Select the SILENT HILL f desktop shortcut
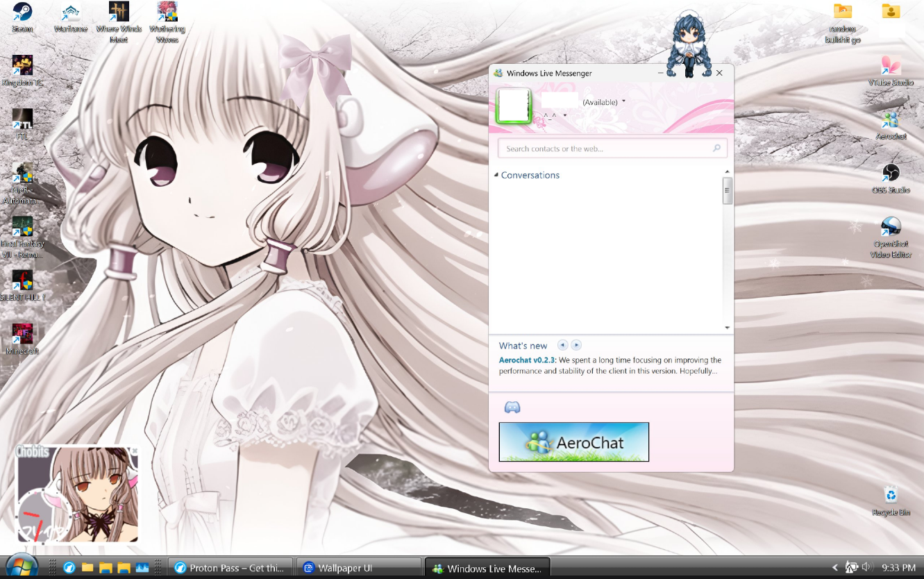Image resolution: width=924 pixels, height=579 pixels. pyautogui.click(x=22, y=285)
